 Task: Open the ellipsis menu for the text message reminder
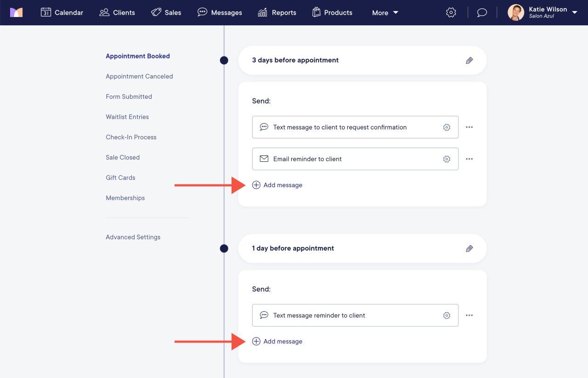(469, 315)
